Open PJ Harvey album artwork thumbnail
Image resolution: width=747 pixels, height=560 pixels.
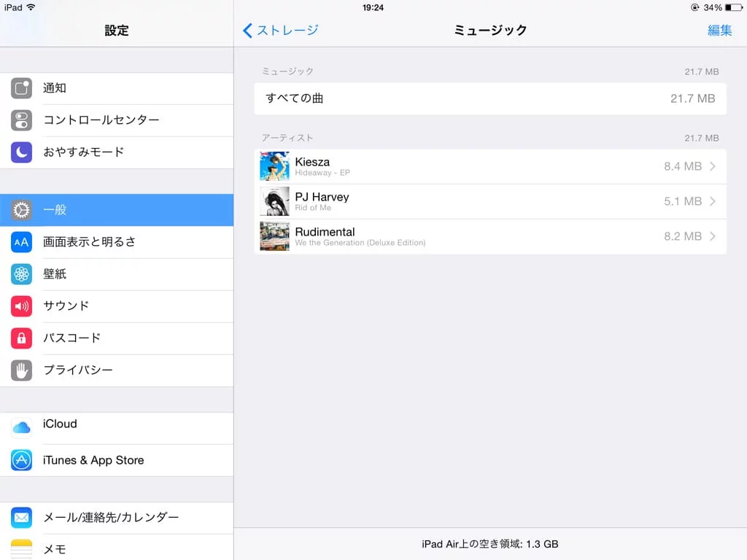pyautogui.click(x=274, y=201)
